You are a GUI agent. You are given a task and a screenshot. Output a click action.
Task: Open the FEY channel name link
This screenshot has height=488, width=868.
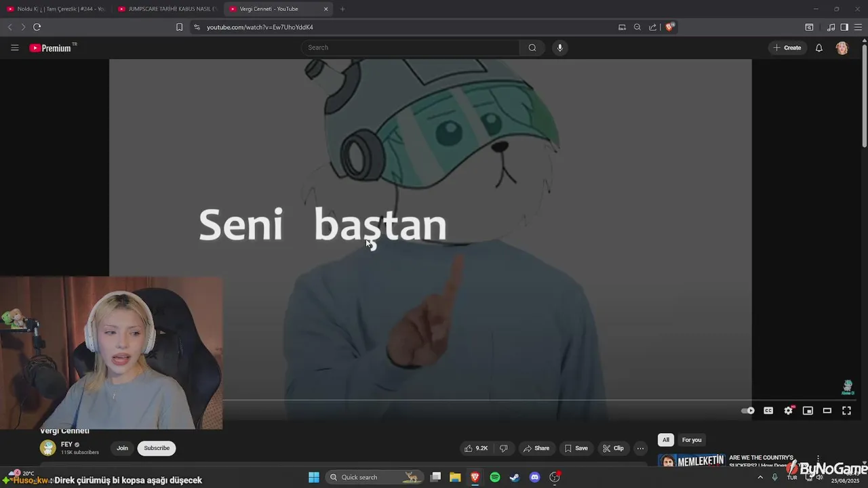pos(66,445)
